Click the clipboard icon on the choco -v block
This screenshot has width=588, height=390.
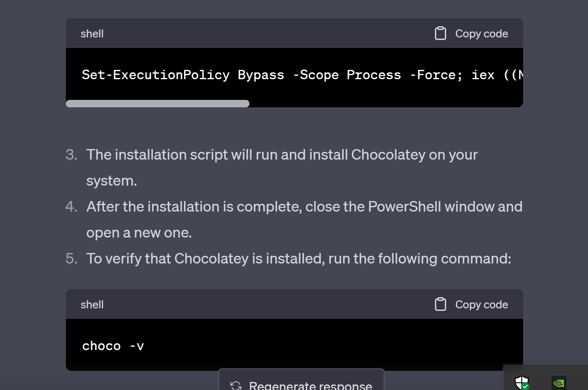pos(440,304)
